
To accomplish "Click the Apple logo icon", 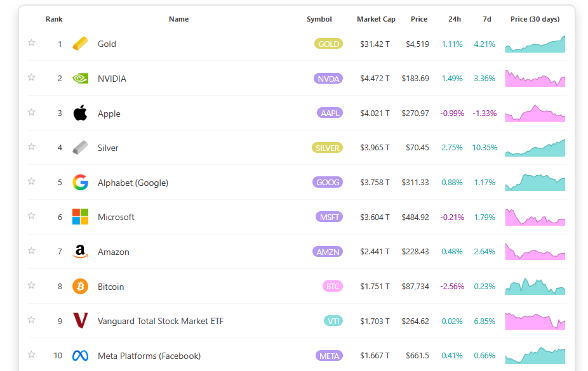I will tap(79, 113).
